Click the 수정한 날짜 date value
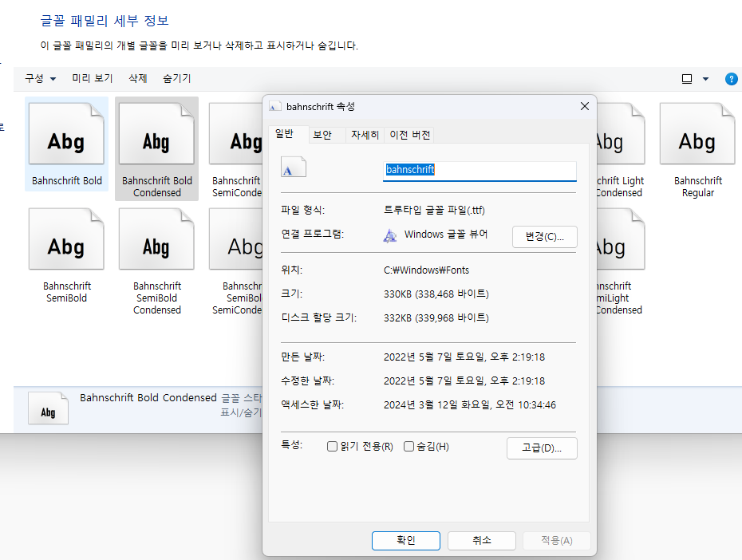742x560 pixels. 464,381
